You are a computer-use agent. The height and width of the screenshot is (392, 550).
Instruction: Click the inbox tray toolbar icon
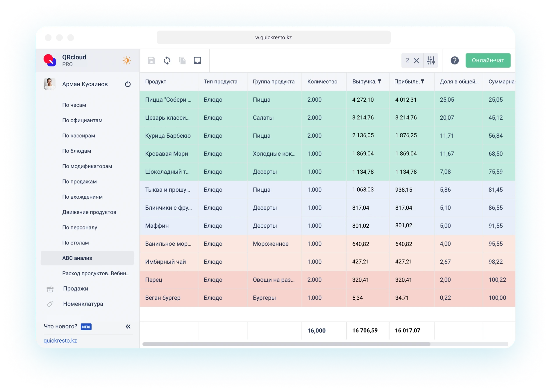tap(197, 60)
